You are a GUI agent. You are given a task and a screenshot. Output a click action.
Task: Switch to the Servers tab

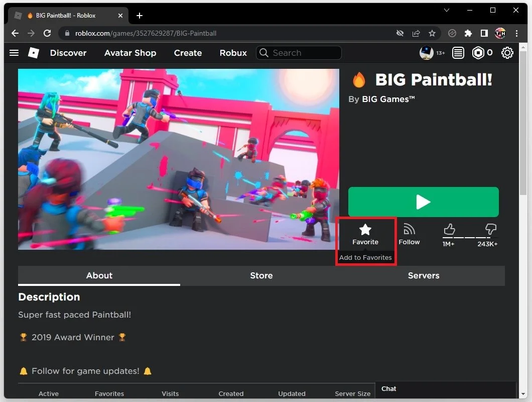[424, 275]
